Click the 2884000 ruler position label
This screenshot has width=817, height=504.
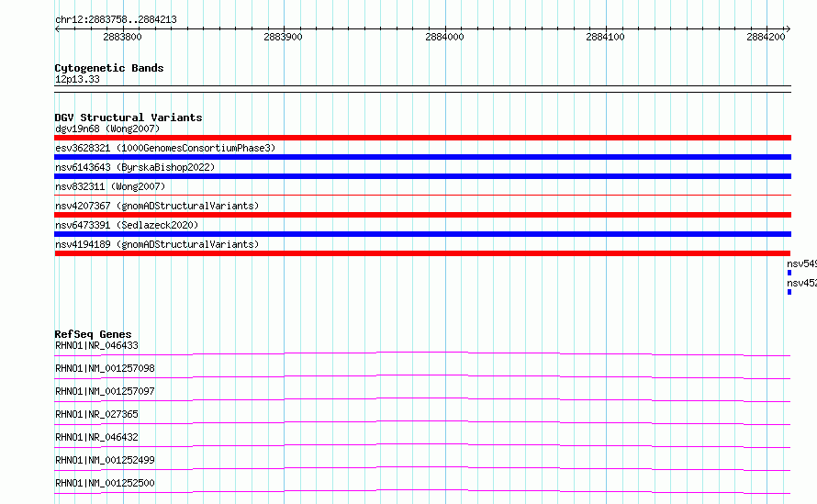coord(444,37)
